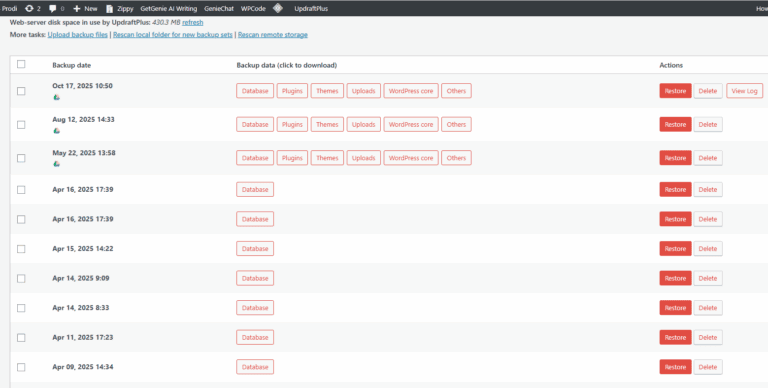Open the New content admin bar menu
This screenshot has width=768, height=388.
[85, 8]
